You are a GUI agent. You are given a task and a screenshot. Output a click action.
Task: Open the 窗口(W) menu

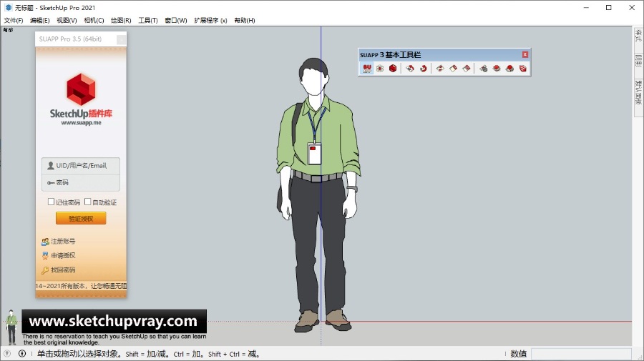tap(176, 20)
